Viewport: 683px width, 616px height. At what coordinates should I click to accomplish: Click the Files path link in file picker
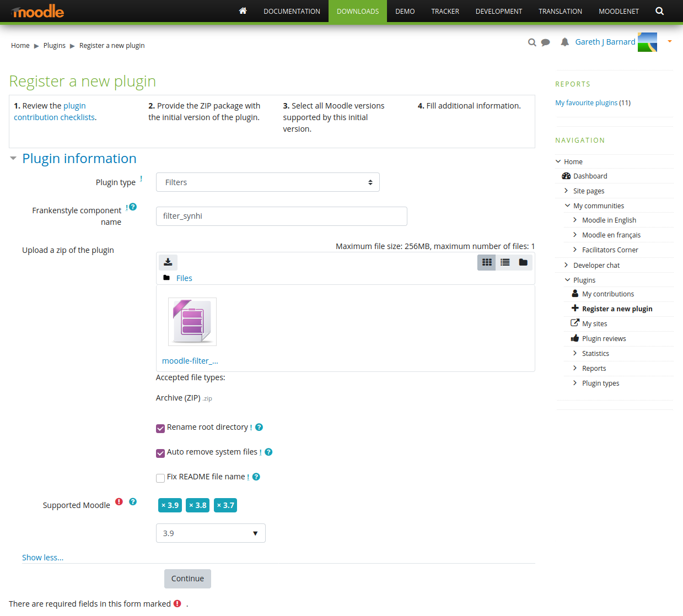pos(184,278)
